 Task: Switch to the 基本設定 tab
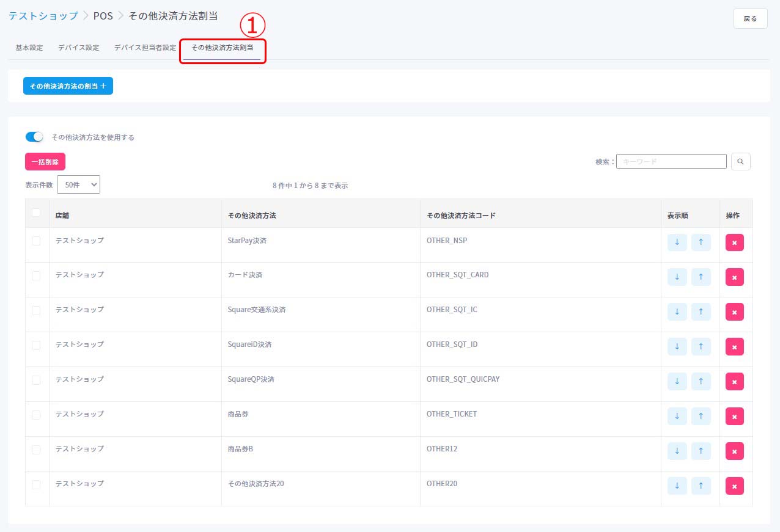click(29, 48)
